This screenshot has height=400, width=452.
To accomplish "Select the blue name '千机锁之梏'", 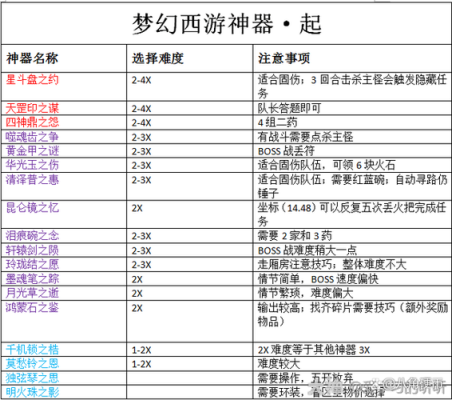I will tap(32, 350).
